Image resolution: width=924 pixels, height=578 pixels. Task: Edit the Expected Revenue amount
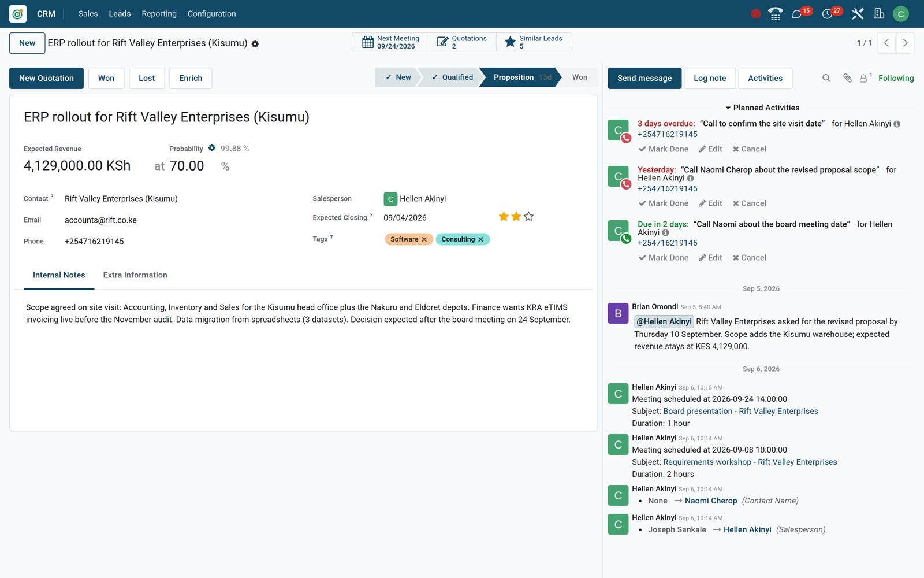(77, 166)
